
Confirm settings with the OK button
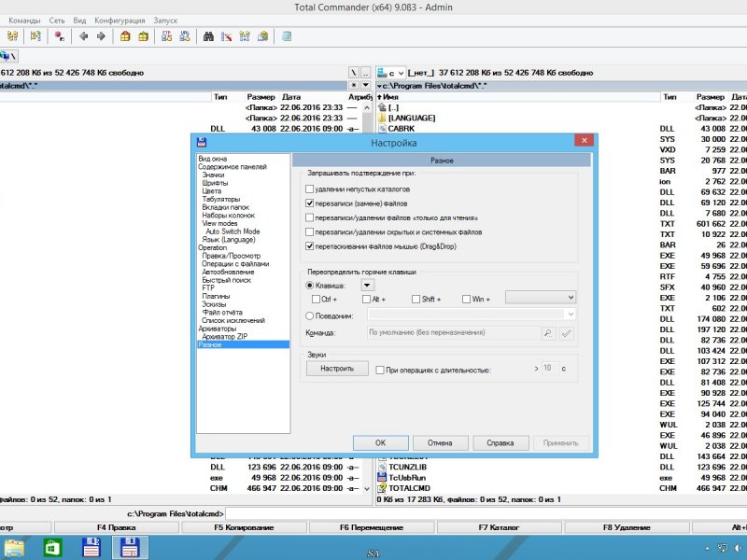(381, 442)
